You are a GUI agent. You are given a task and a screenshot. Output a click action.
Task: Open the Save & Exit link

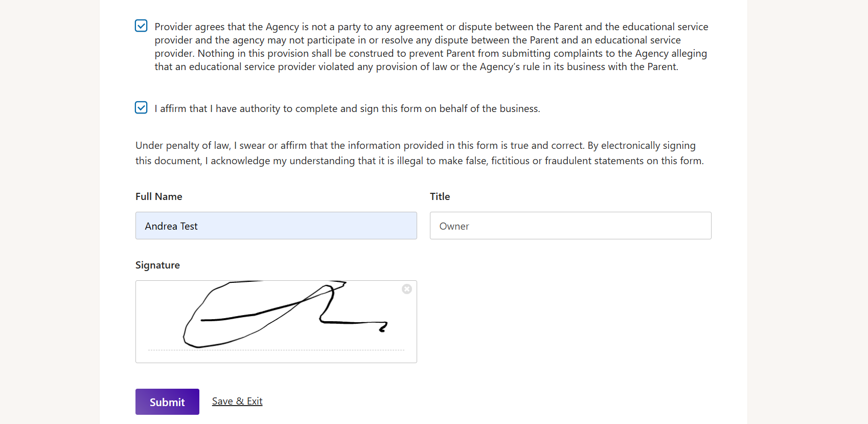pyautogui.click(x=237, y=401)
